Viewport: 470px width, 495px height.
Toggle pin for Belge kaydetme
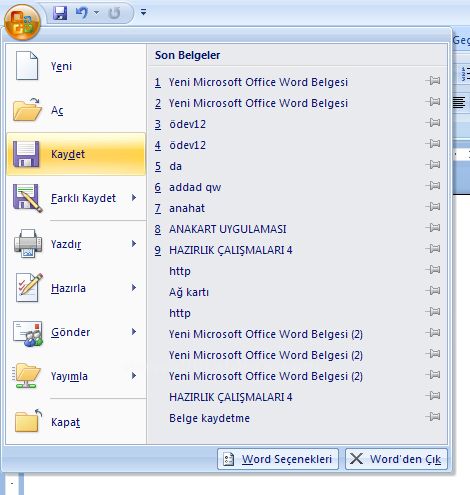click(433, 416)
